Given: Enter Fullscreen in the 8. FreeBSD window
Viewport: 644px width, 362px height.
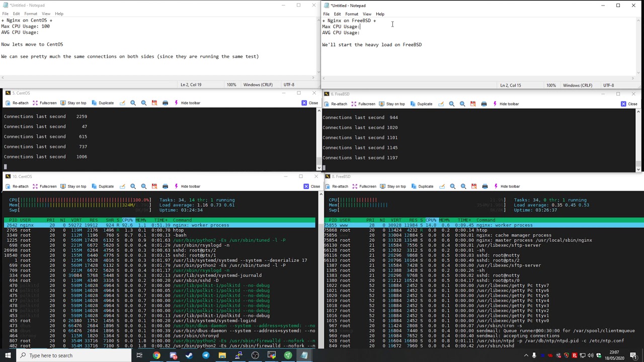Looking at the screenshot, I should [x=364, y=187].
